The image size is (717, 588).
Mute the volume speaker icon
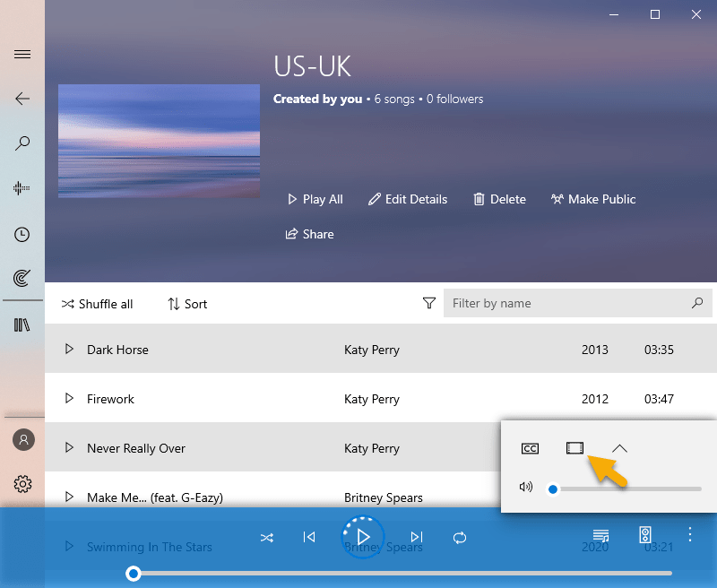[x=526, y=488]
